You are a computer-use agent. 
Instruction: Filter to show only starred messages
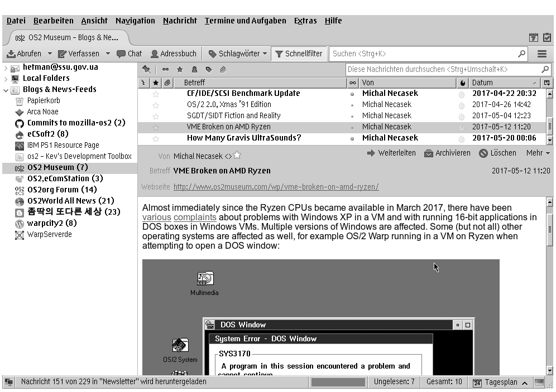coord(180,69)
